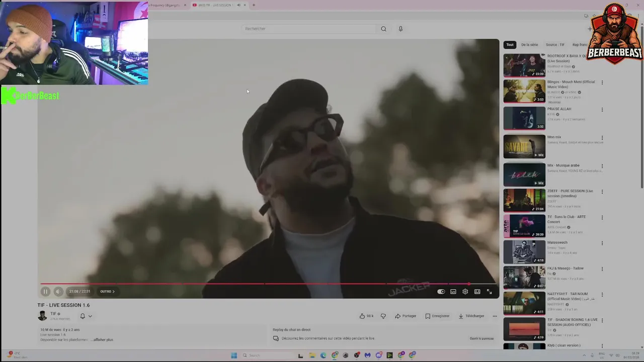
Task: Click Ouvrir le panneau chat button
Action: (x=481, y=338)
